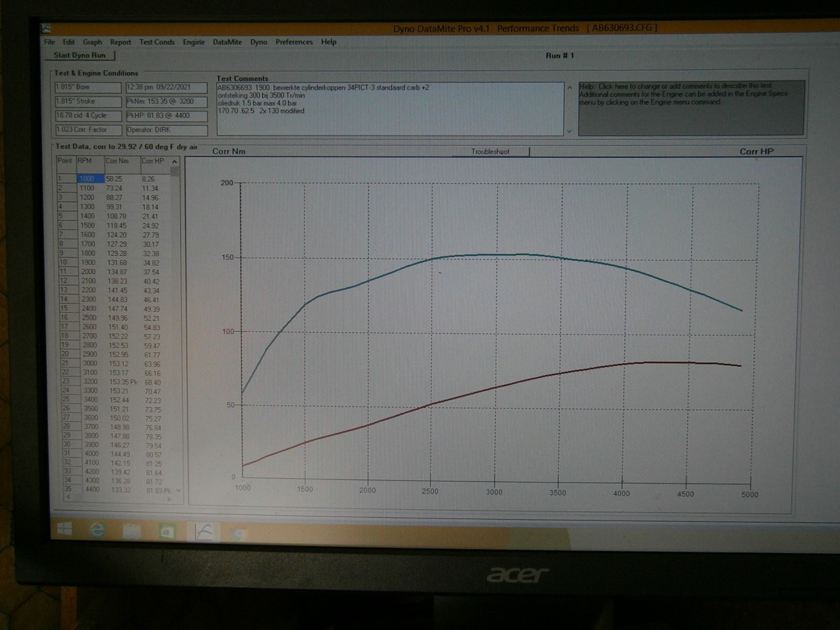This screenshot has height=630, width=840.
Task: Open the Preferences menu
Action: 293,42
